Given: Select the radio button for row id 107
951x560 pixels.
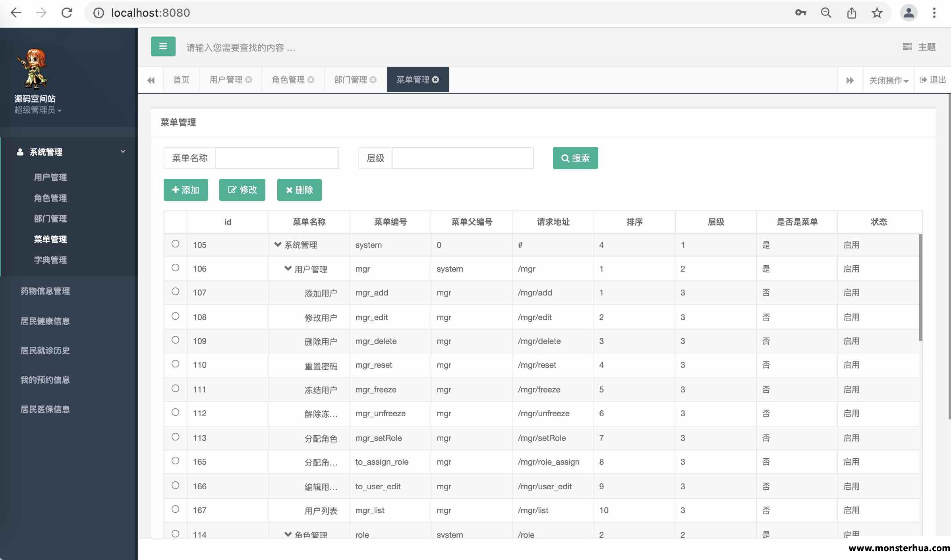Looking at the screenshot, I should [175, 292].
